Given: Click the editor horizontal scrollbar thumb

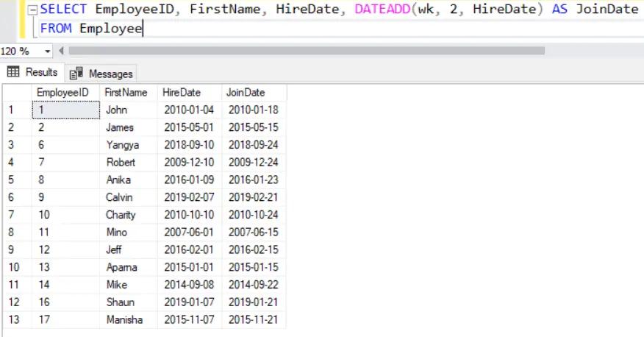Looking at the screenshot, I should (x=305, y=52).
